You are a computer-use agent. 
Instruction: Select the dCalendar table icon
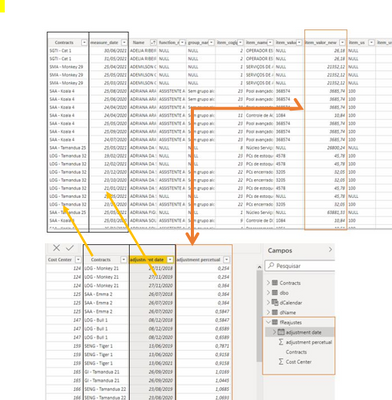click(x=275, y=303)
